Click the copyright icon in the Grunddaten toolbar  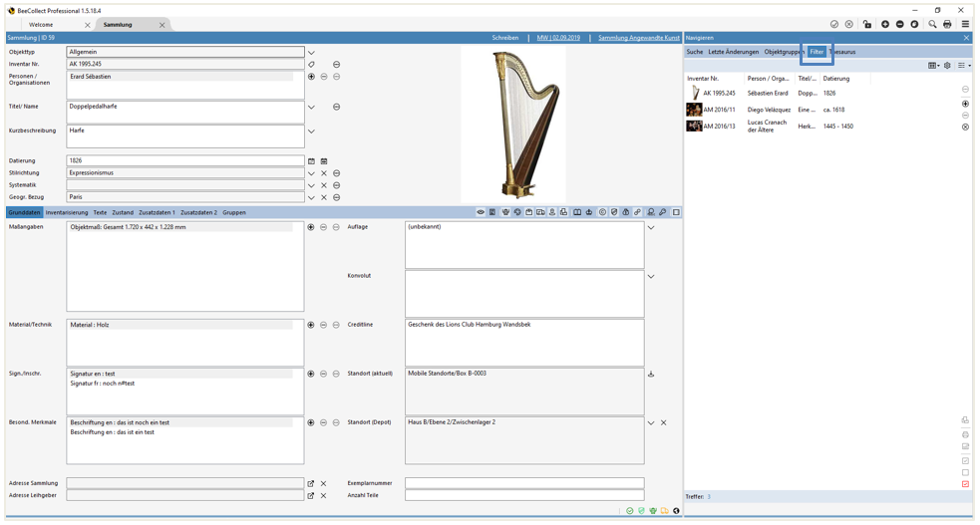[x=602, y=212]
